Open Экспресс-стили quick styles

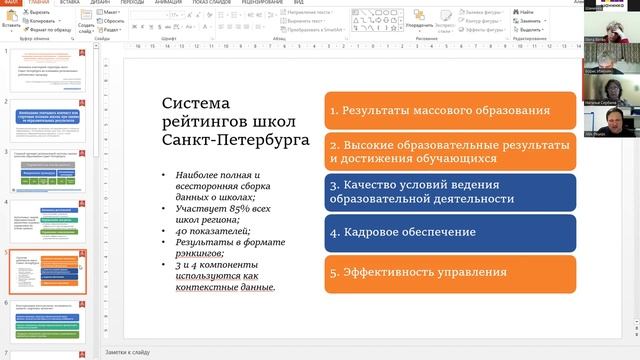click(x=445, y=22)
